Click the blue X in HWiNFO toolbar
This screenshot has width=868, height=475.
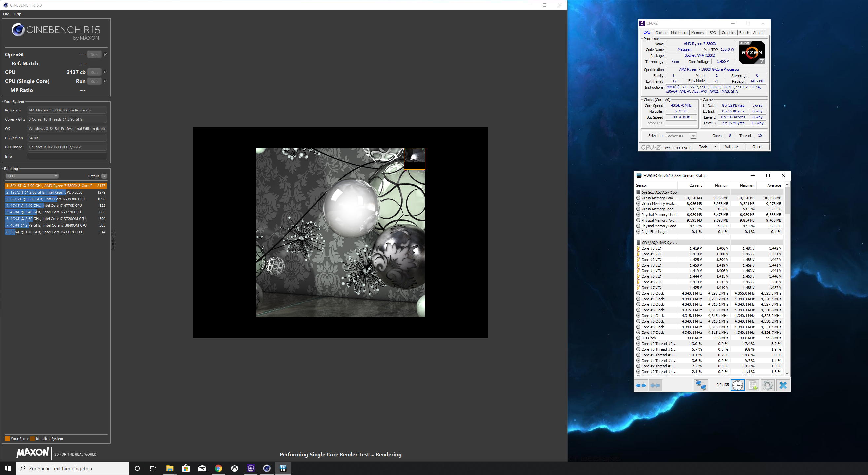783,385
